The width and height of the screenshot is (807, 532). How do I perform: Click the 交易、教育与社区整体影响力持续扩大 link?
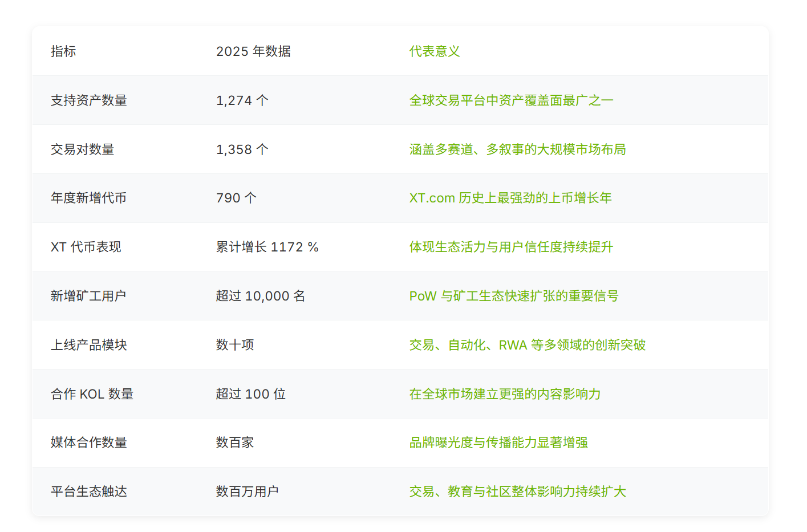pos(517,492)
